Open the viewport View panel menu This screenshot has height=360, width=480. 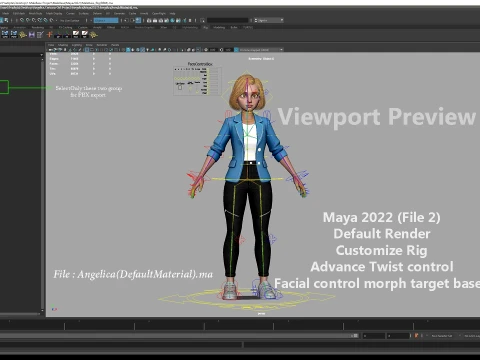coord(51,45)
